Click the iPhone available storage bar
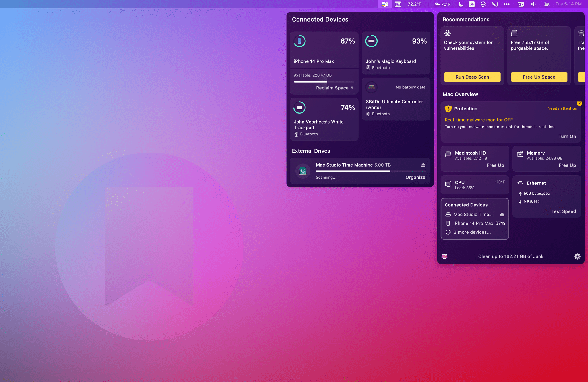Image resolution: width=588 pixels, height=382 pixels. (x=324, y=82)
